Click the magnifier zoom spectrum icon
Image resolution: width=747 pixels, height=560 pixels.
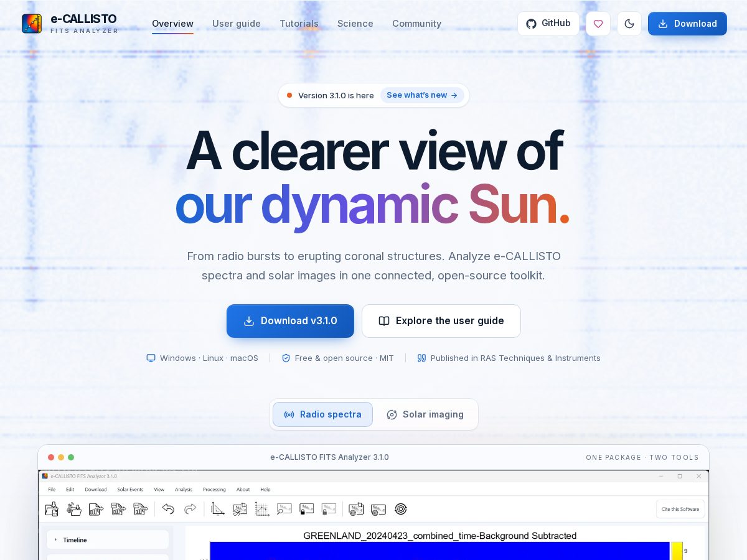point(284,509)
